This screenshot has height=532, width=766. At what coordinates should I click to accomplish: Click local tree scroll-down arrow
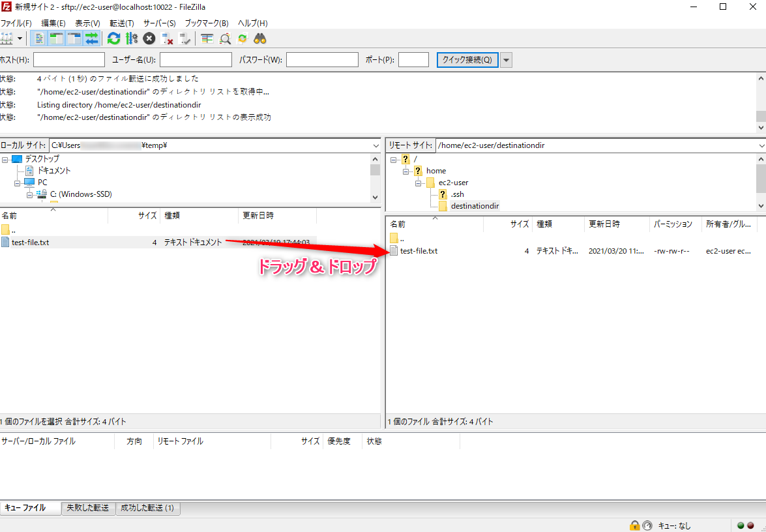[x=376, y=198]
